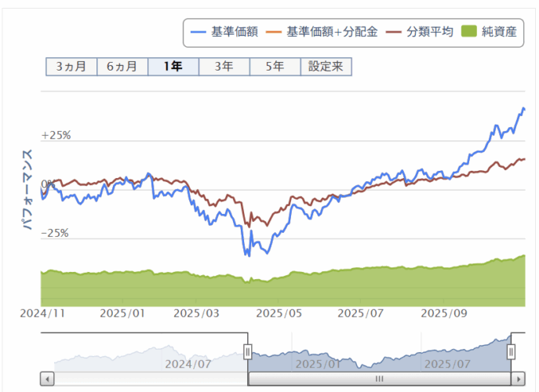539x392 pixels.
Task: Show the 3年 performance range
Action: pyautogui.click(x=224, y=67)
